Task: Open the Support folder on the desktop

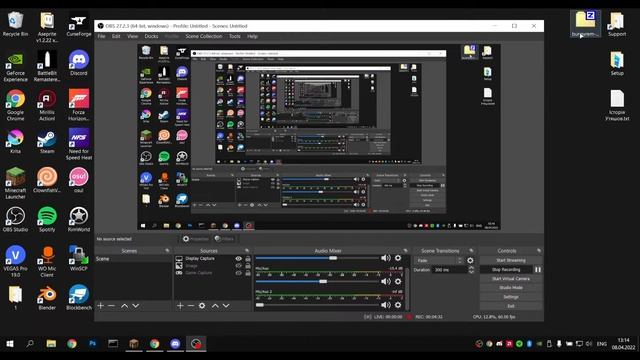Action: (x=617, y=24)
